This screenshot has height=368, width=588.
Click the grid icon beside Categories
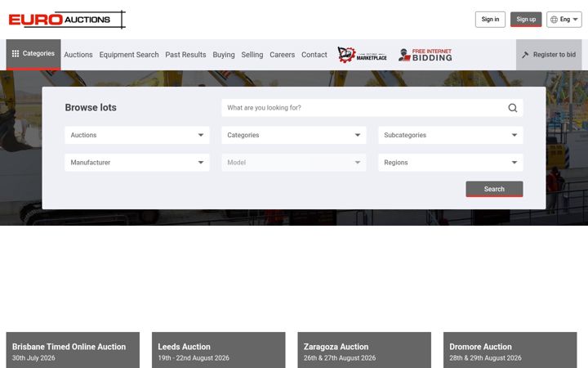[x=16, y=54]
